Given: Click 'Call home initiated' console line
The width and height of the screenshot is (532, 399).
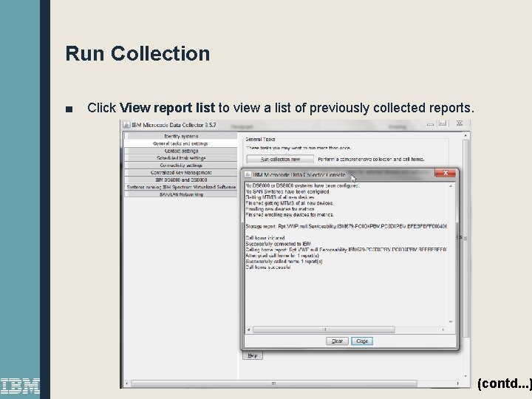Looking at the screenshot, I should pyautogui.click(x=265, y=238).
